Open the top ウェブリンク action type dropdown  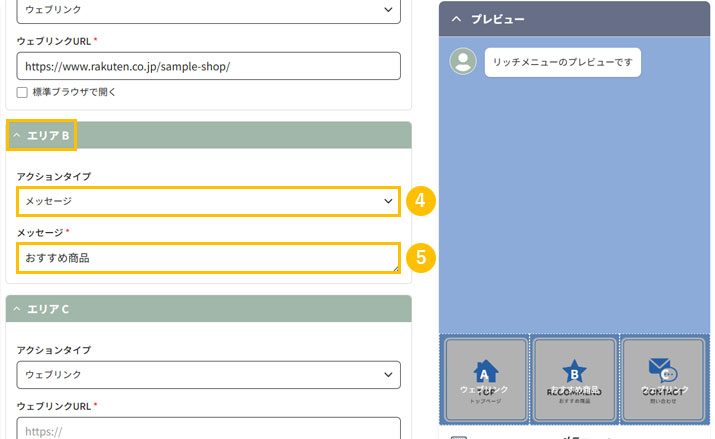(x=208, y=9)
